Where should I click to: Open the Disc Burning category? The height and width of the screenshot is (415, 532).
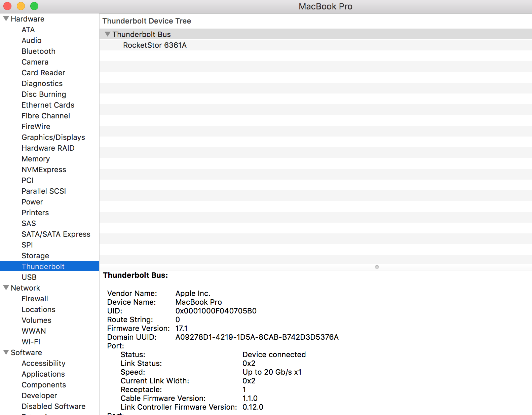tap(44, 94)
